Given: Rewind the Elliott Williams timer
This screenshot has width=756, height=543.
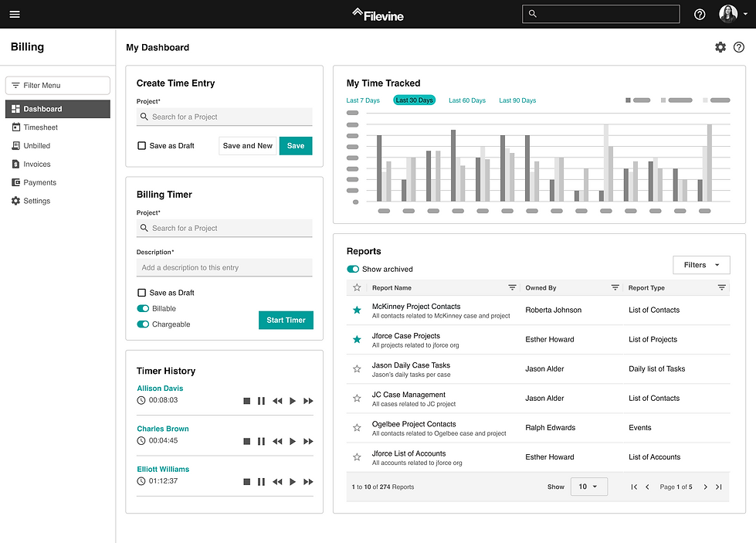Looking at the screenshot, I should [x=277, y=482].
